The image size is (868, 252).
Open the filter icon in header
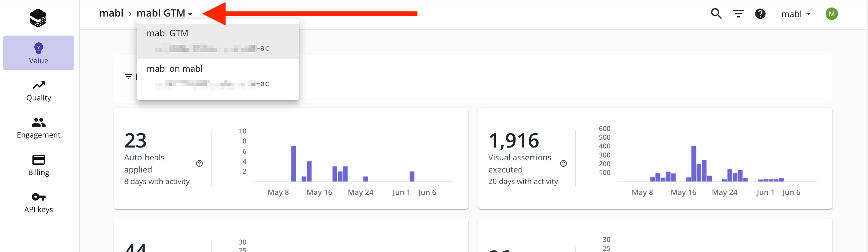(738, 14)
